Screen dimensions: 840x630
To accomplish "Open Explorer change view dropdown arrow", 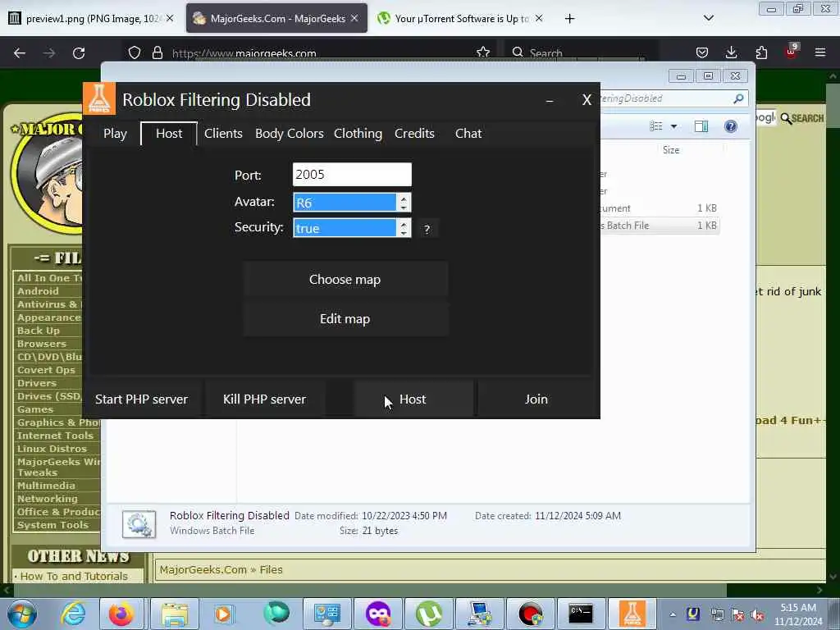I will tap(674, 126).
